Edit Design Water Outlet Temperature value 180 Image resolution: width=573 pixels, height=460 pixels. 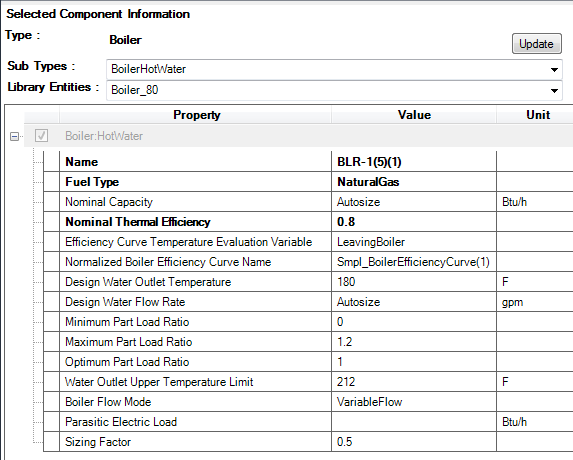tap(414, 282)
